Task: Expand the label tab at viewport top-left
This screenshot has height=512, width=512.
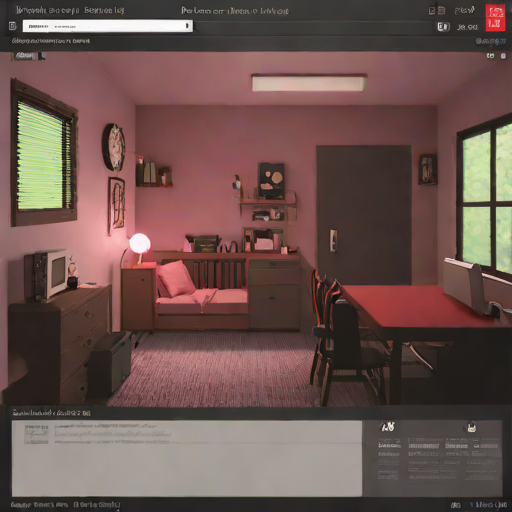Action: coord(25,56)
